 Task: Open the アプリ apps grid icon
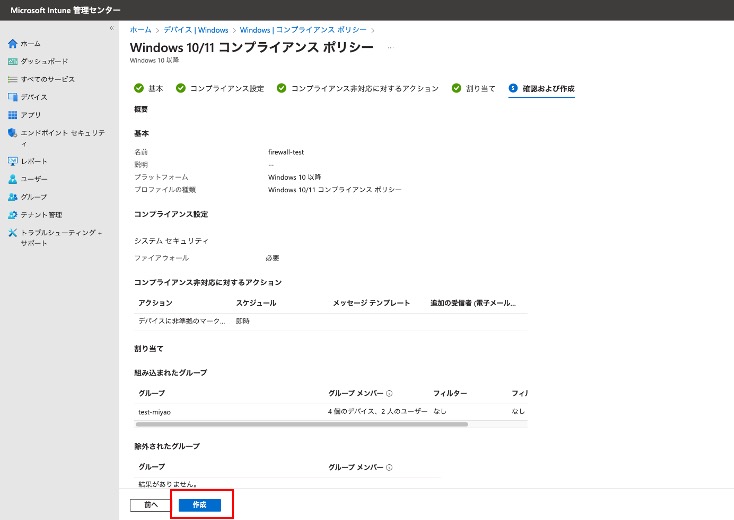(x=13, y=115)
